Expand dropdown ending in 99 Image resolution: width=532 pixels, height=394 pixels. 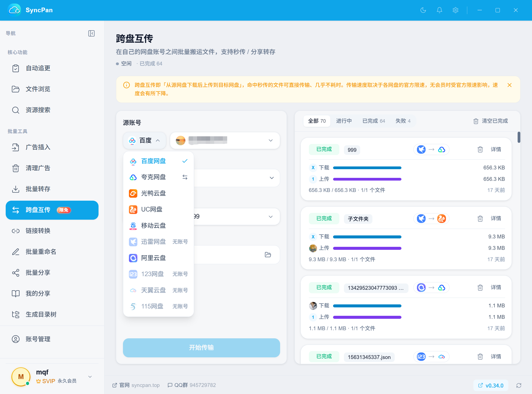point(271,216)
